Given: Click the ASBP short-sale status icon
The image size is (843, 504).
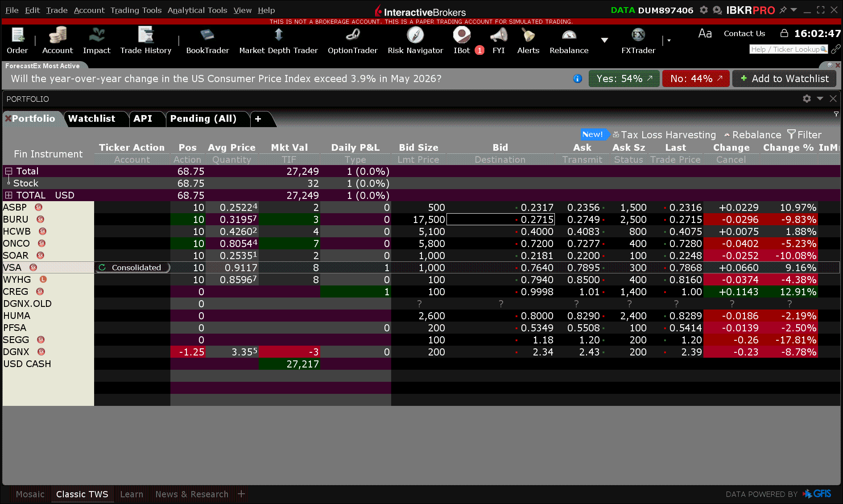Looking at the screenshot, I should [39, 207].
